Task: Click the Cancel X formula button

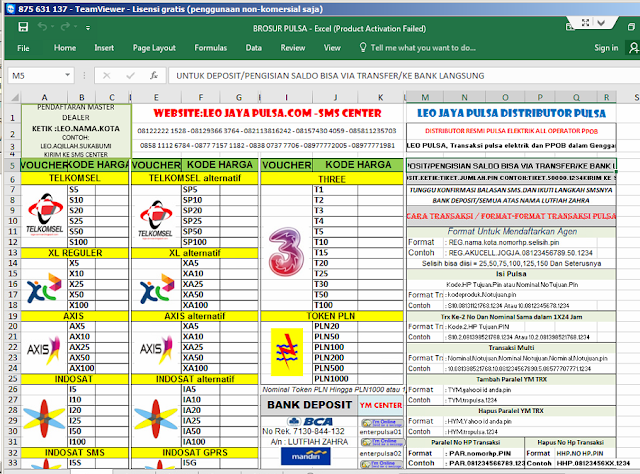Action: coord(107,76)
